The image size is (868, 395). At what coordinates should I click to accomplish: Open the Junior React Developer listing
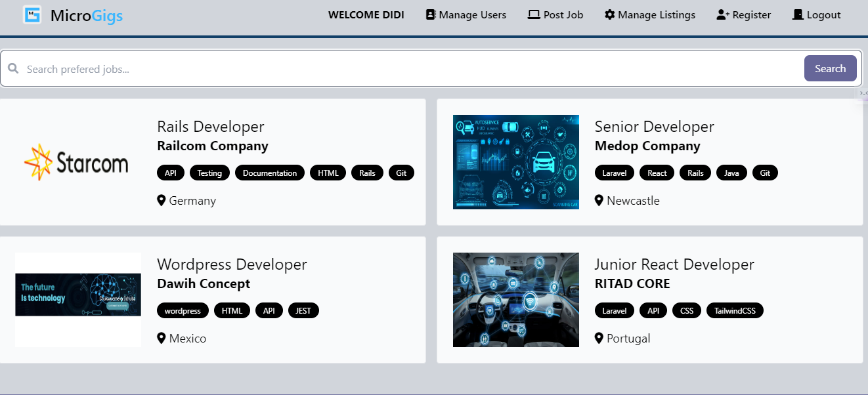674,264
